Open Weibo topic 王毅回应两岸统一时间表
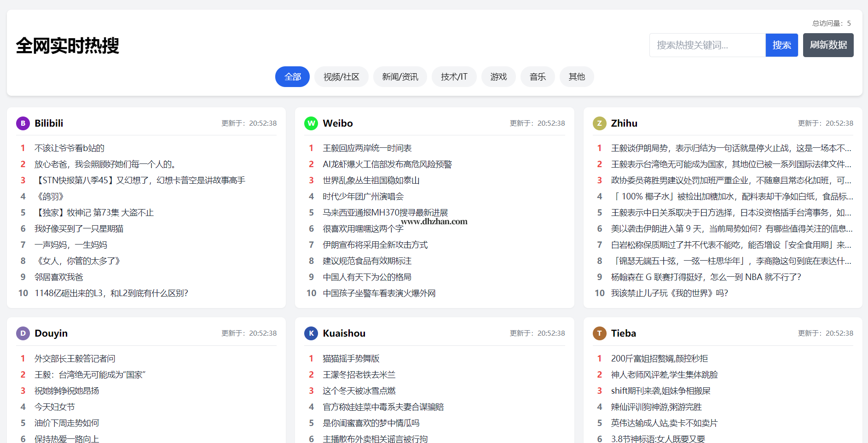 (x=367, y=148)
